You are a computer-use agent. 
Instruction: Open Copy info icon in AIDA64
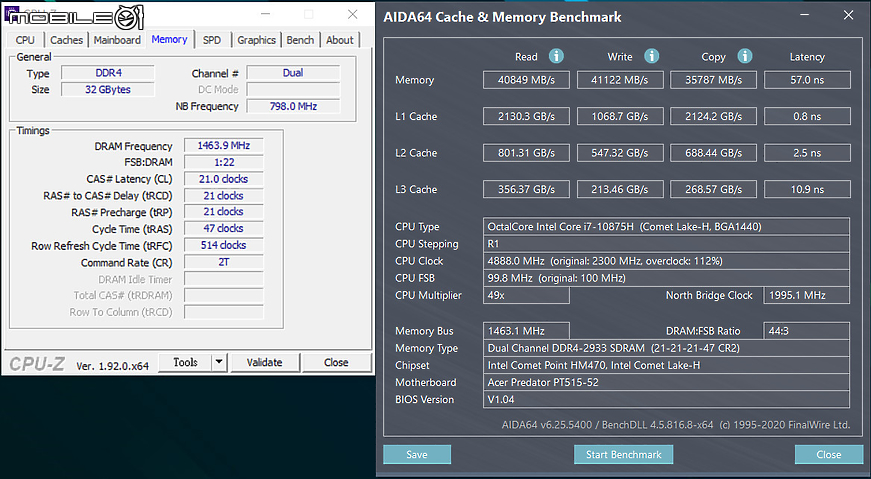pos(745,56)
